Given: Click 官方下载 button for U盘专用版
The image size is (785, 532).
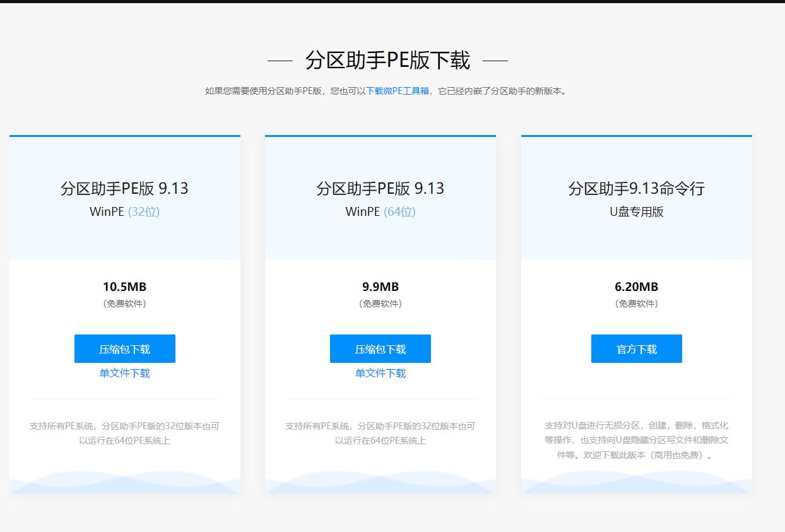Looking at the screenshot, I should tap(636, 348).
